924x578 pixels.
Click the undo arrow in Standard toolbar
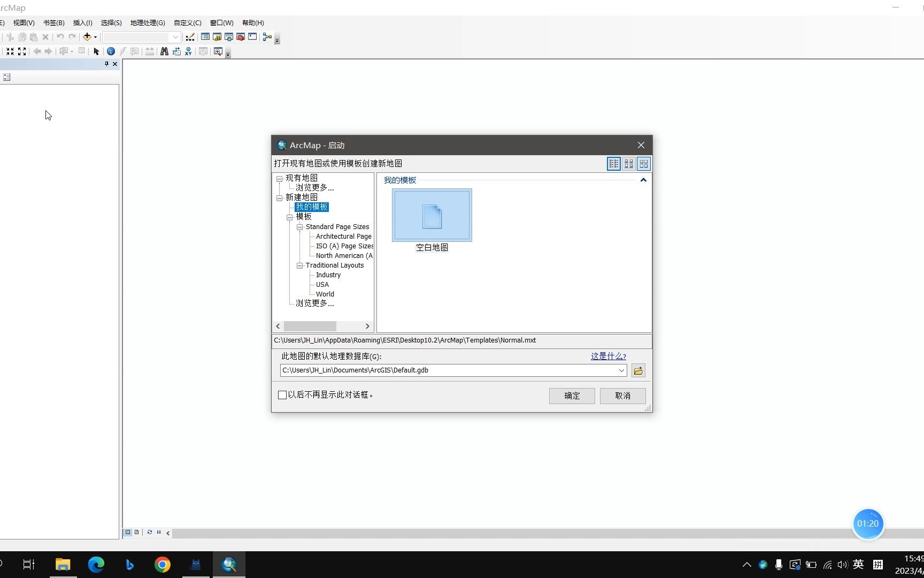click(60, 37)
